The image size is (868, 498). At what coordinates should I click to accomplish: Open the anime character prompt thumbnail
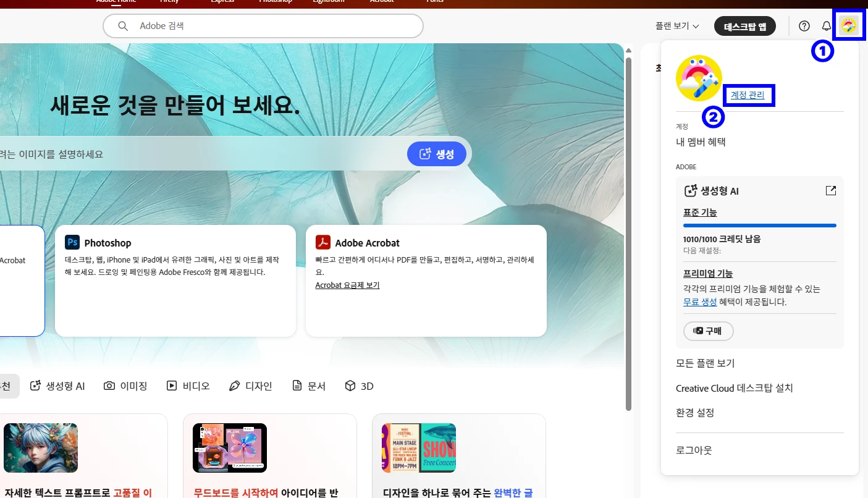(41, 448)
